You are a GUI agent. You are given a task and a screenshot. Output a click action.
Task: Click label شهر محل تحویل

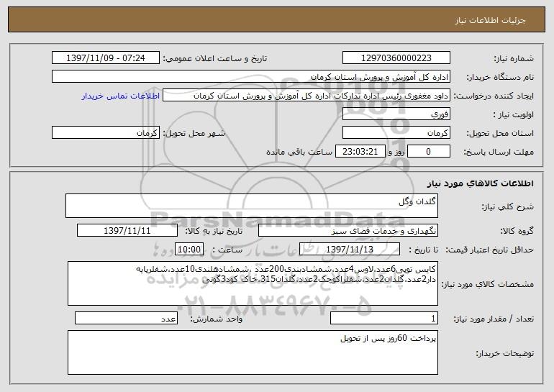coord(194,134)
